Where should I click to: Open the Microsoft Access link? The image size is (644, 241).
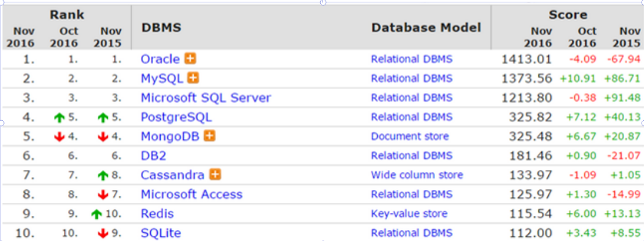[x=191, y=194]
